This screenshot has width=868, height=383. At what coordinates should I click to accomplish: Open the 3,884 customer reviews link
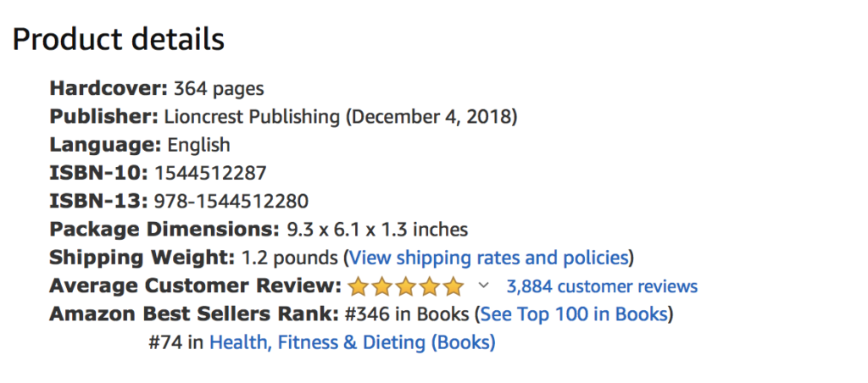click(x=602, y=286)
